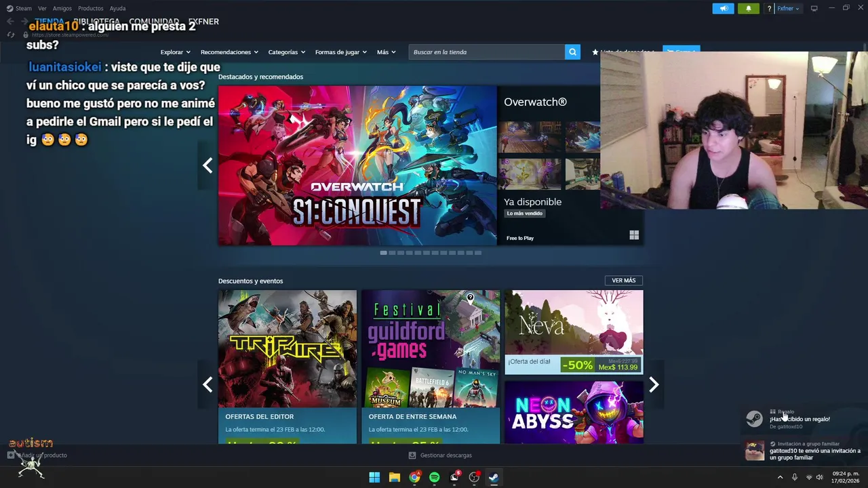
Task: Click the store search magnifier button
Action: coord(573,52)
